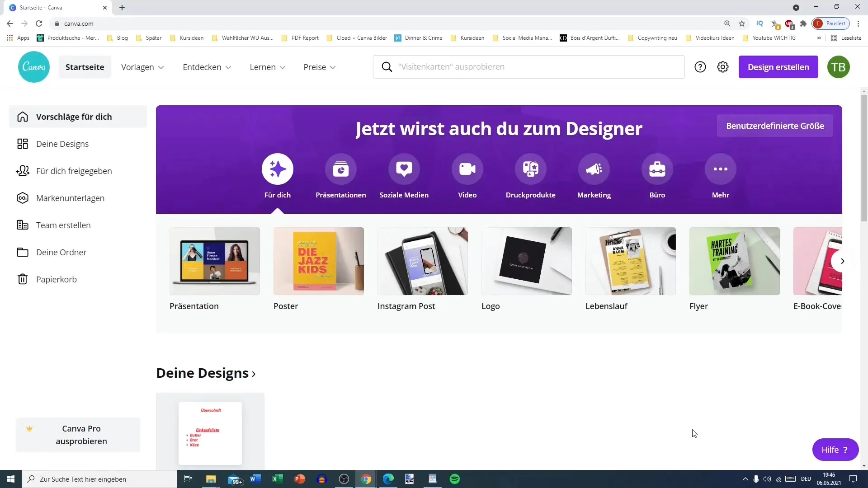Select the 'Für dich' category icon
The width and height of the screenshot is (868, 488).
(x=278, y=169)
